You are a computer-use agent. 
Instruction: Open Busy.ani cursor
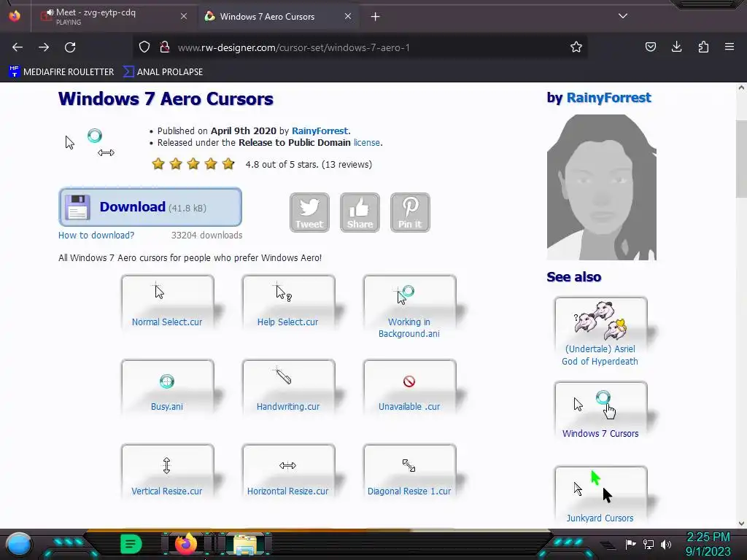click(x=167, y=386)
